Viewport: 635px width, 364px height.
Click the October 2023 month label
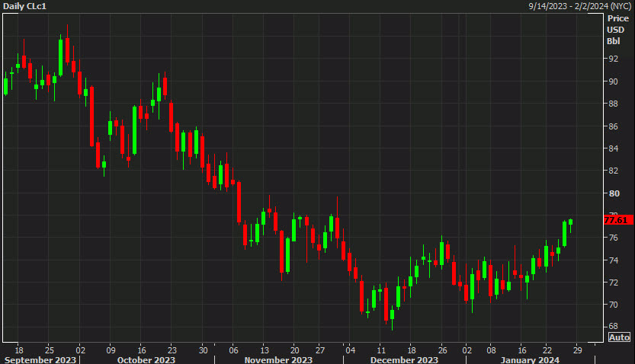[x=146, y=359]
